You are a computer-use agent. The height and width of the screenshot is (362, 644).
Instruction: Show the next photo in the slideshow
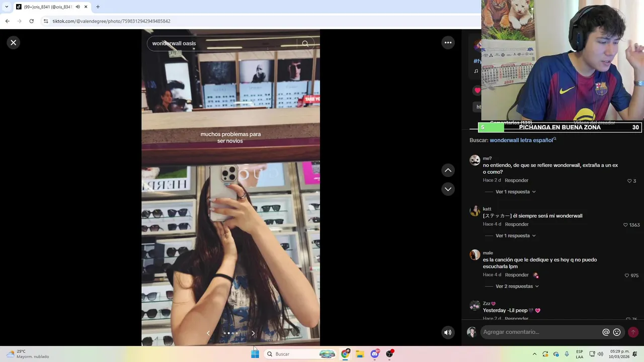(x=253, y=333)
